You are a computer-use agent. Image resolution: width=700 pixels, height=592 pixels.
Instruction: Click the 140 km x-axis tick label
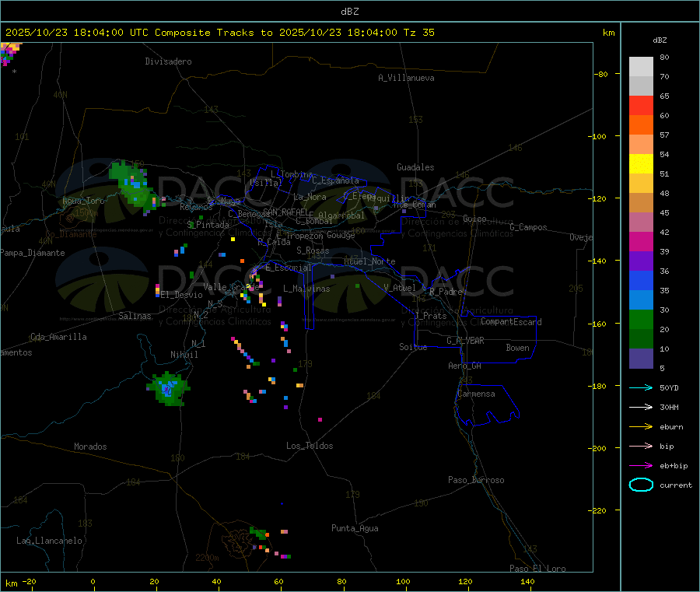point(527,581)
